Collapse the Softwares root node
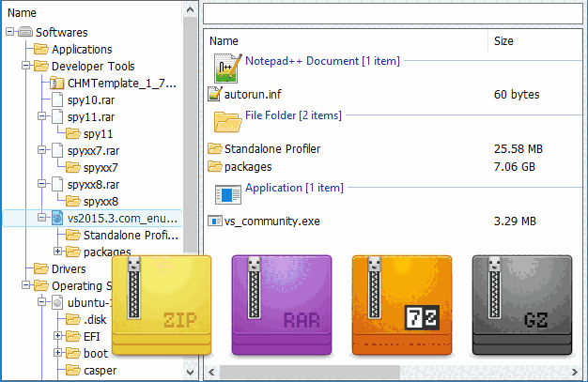588x382 pixels. pos(10,32)
